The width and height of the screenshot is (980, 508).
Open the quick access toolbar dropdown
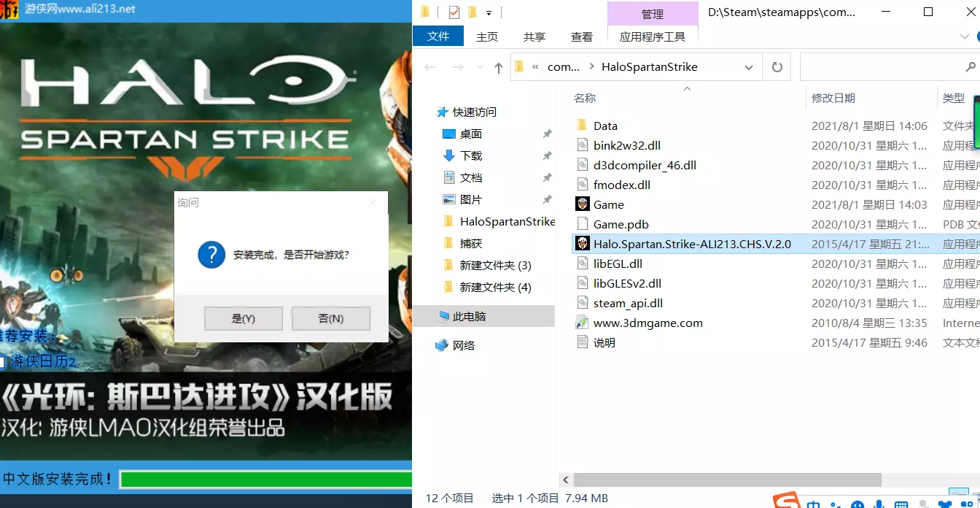pos(489,13)
